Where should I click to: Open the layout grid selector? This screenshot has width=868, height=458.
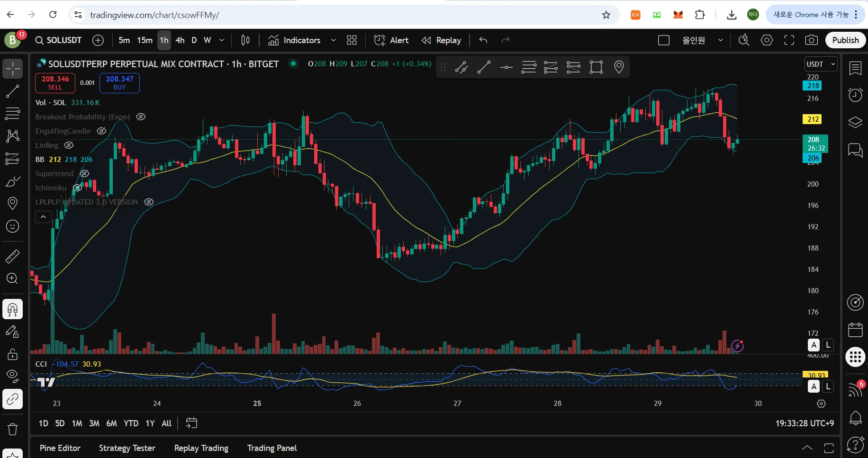[x=352, y=40]
